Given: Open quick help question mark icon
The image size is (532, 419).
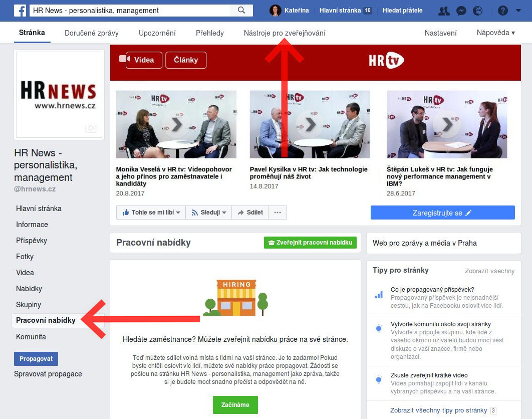Looking at the screenshot, I should (x=502, y=11).
